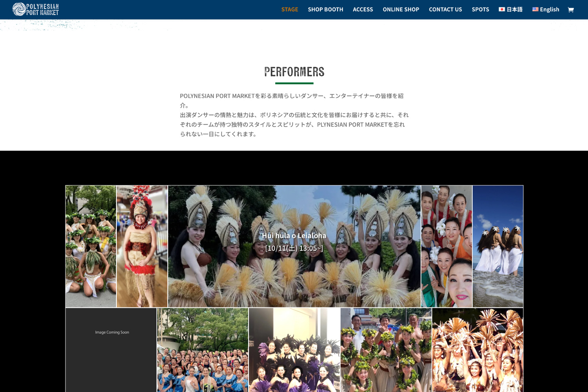Click the Japan flag icon
Viewport: 588px width, 392px height.
click(502, 9)
